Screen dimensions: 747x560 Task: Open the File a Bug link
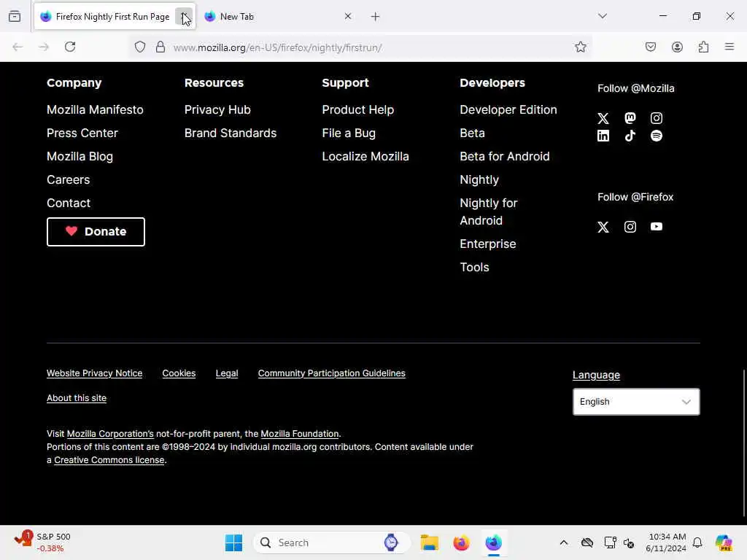(x=349, y=133)
